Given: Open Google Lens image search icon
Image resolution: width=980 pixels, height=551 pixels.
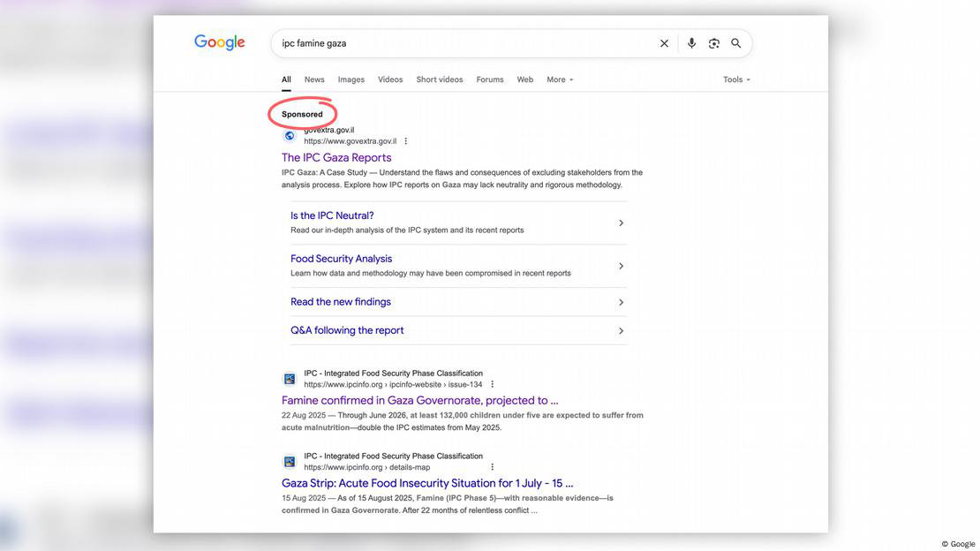Looking at the screenshot, I should click(713, 43).
